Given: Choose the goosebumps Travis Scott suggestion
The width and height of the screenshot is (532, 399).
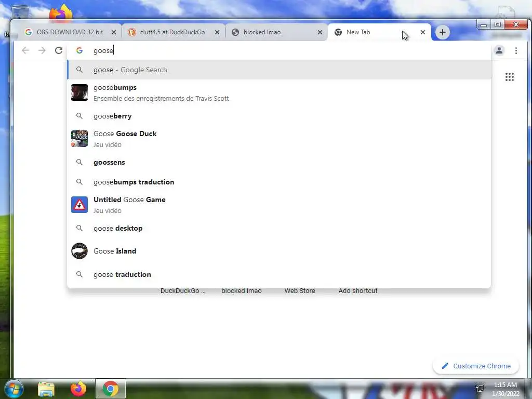Looking at the screenshot, I should tap(279, 92).
